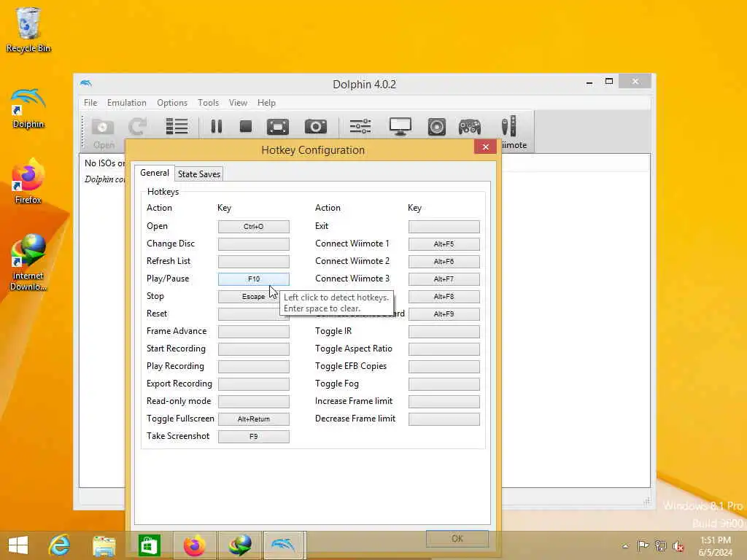
Task: Open the View menu
Action: point(238,103)
